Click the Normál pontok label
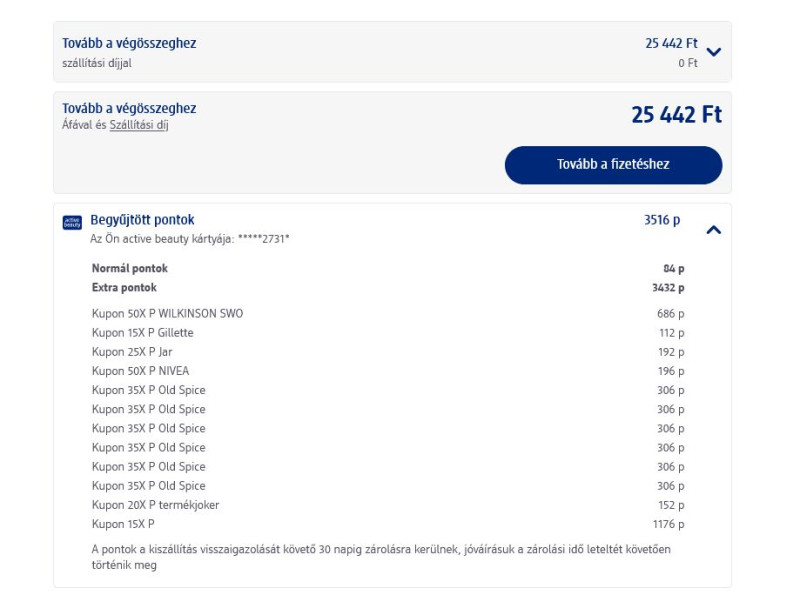Image resolution: width=800 pixels, height=615 pixels. click(x=130, y=269)
